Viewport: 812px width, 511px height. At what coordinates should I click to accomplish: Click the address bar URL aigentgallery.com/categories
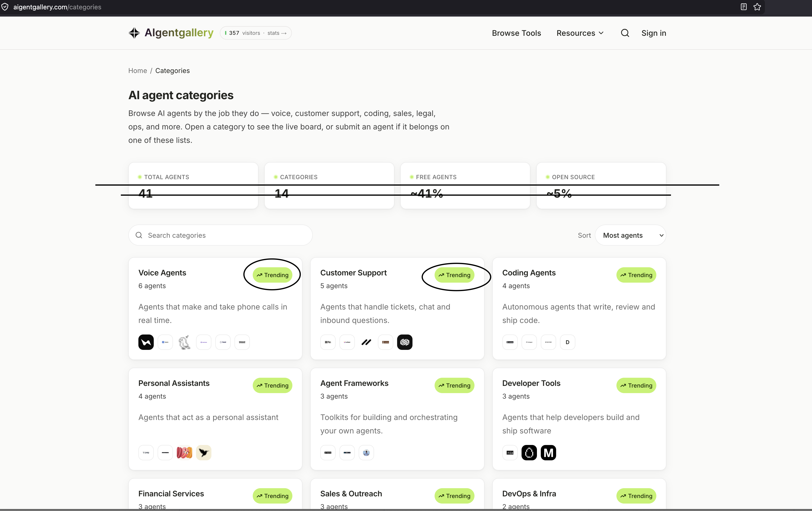coord(57,7)
